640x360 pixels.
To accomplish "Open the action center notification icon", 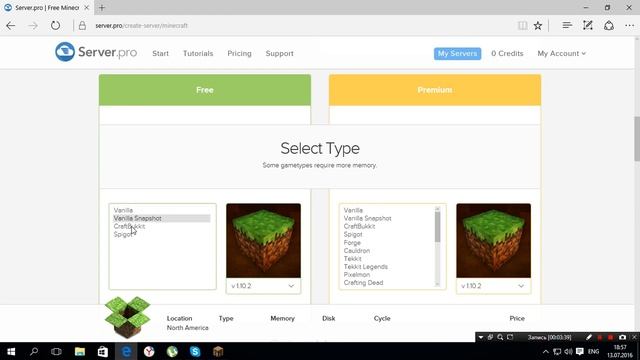I will [580, 351].
